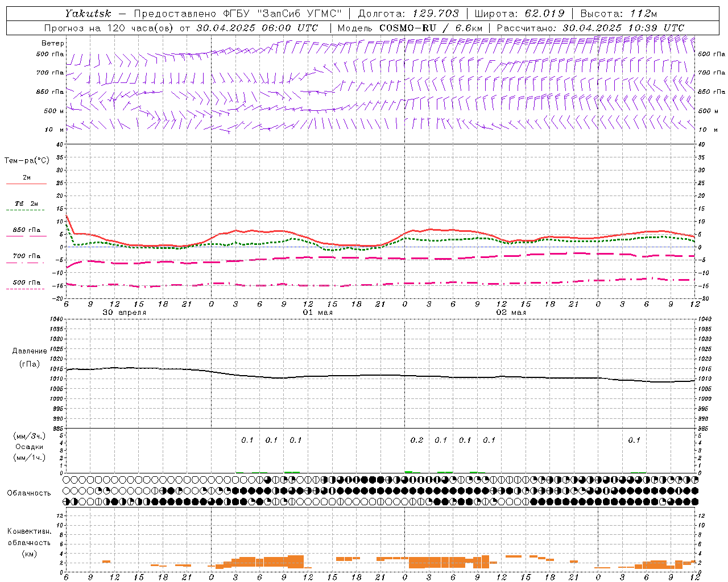The height and width of the screenshot is (582, 728).
Task: Click the "0.2" precipitation amount value
Action: (x=417, y=440)
